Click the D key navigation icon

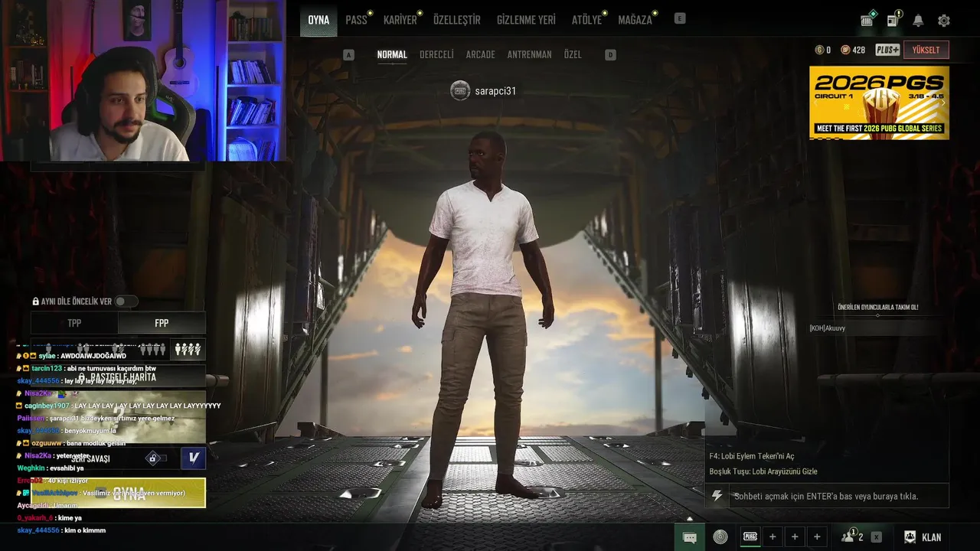[610, 54]
